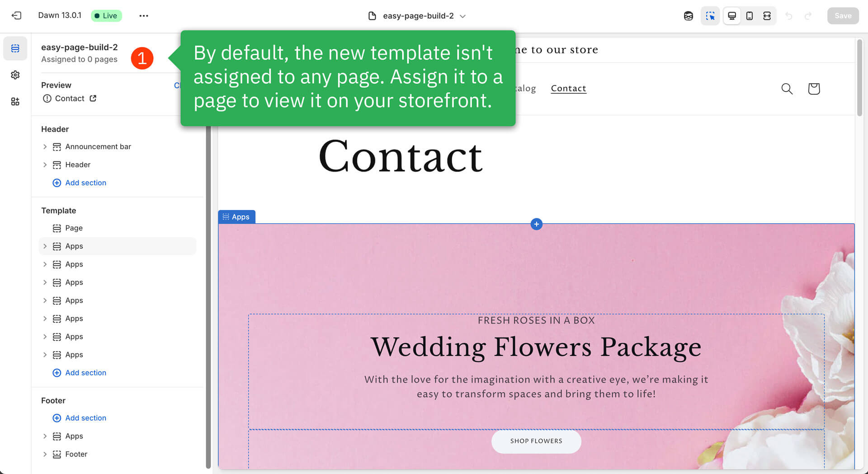Click the preview pane vertical scrollbar

859,78
